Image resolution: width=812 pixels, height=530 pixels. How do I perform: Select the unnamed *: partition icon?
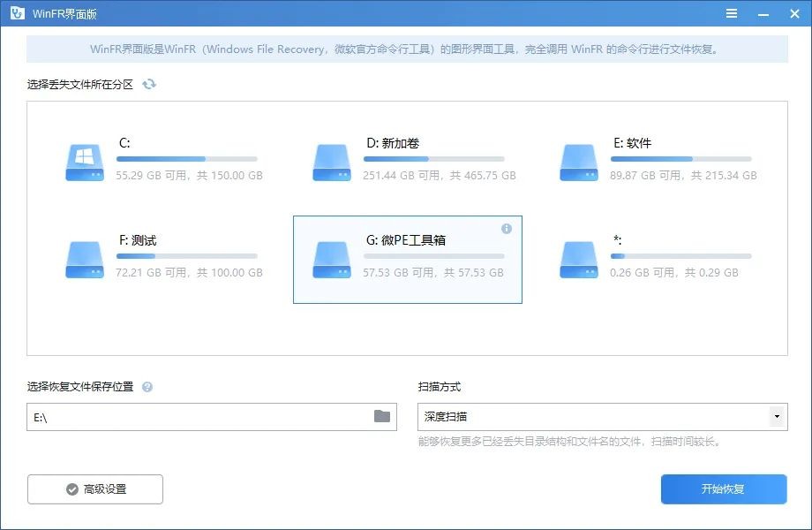pyautogui.click(x=579, y=260)
